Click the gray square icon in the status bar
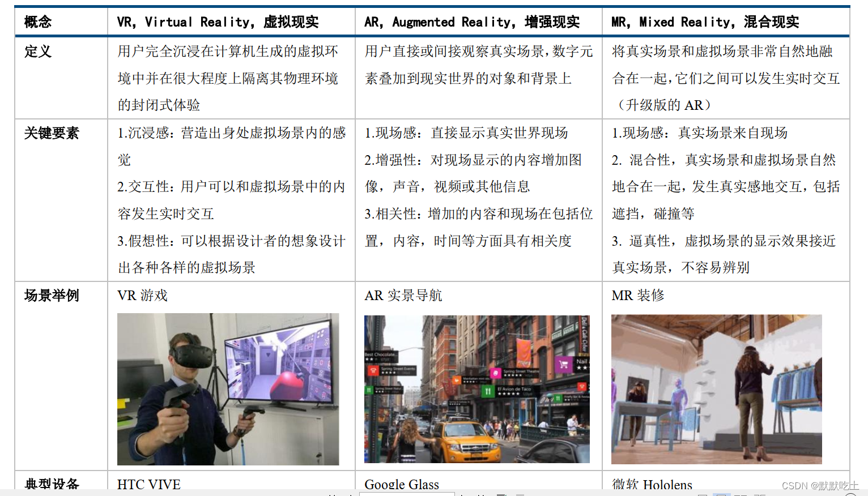Image resolution: width=868 pixels, height=496 pixels. [519, 494]
